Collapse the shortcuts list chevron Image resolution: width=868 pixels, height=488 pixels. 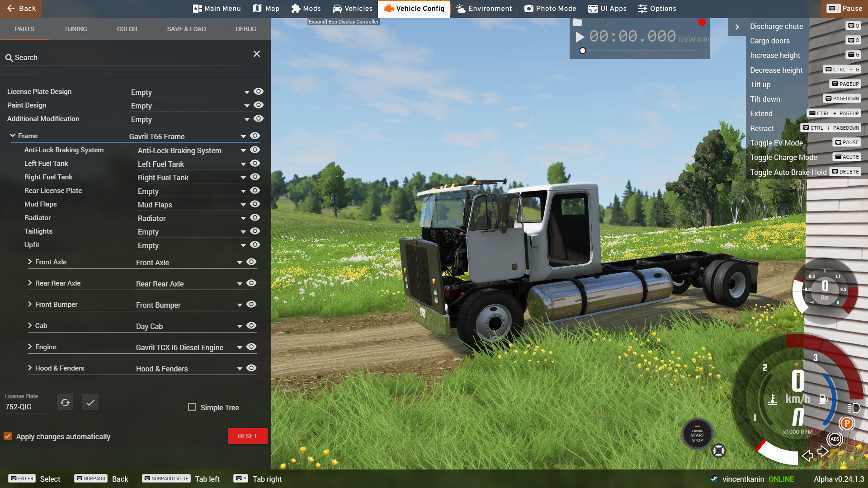coord(737,27)
